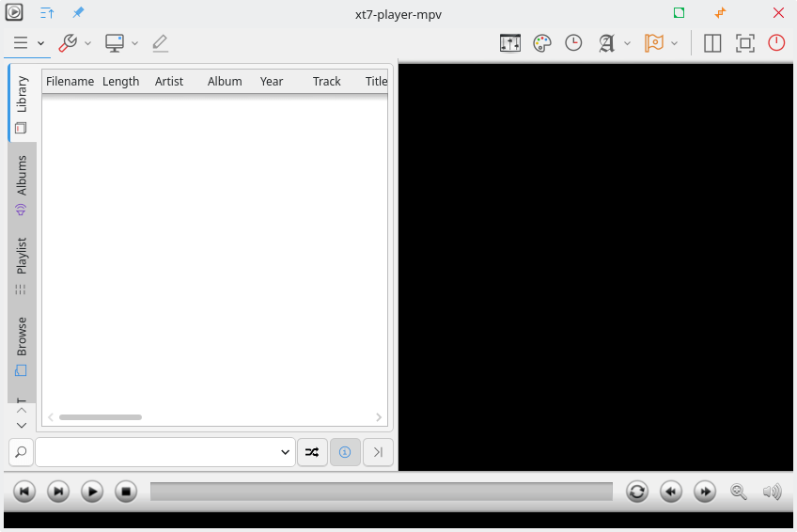This screenshot has width=797, height=532.
Task: Sort by the Year column header
Action: 272,81
